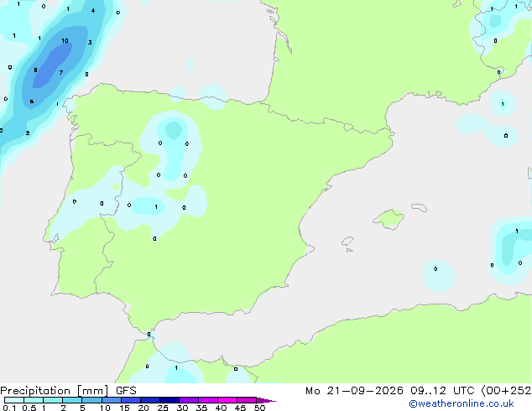
Task: Pick the 10 to 15 mm legend swatch
Action: 111,400
